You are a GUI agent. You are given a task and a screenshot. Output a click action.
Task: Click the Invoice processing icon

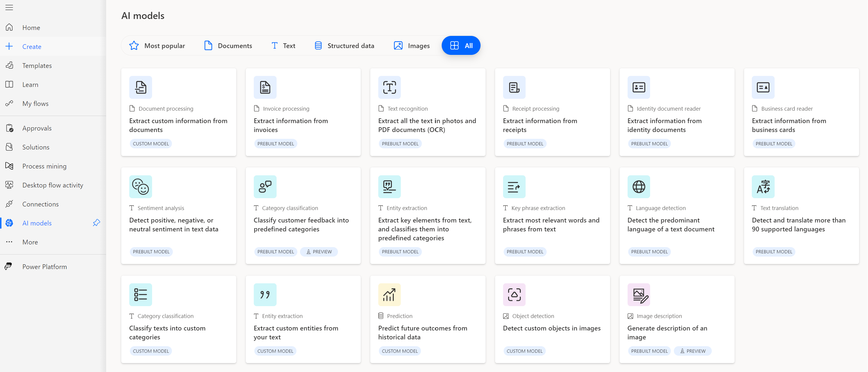pyautogui.click(x=265, y=87)
